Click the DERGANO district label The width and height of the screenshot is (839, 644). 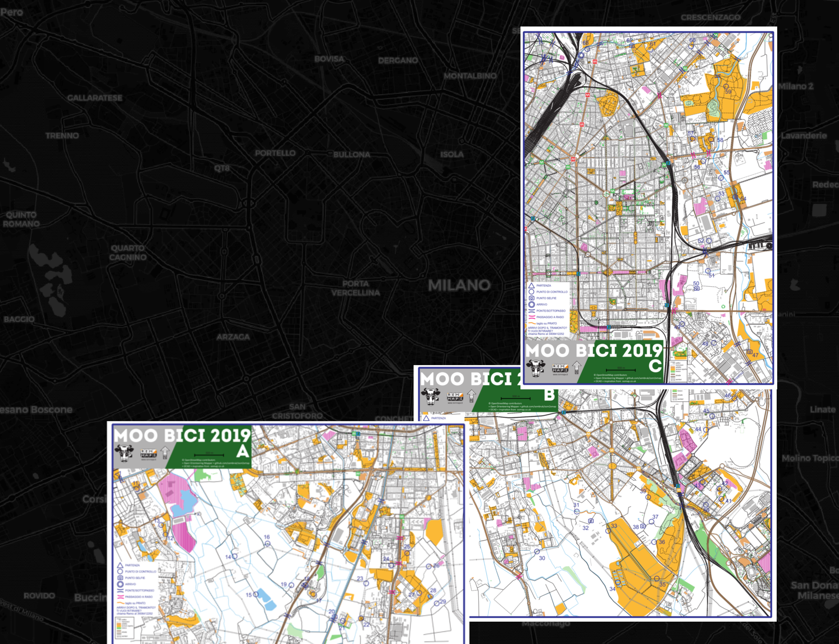pos(398,61)
